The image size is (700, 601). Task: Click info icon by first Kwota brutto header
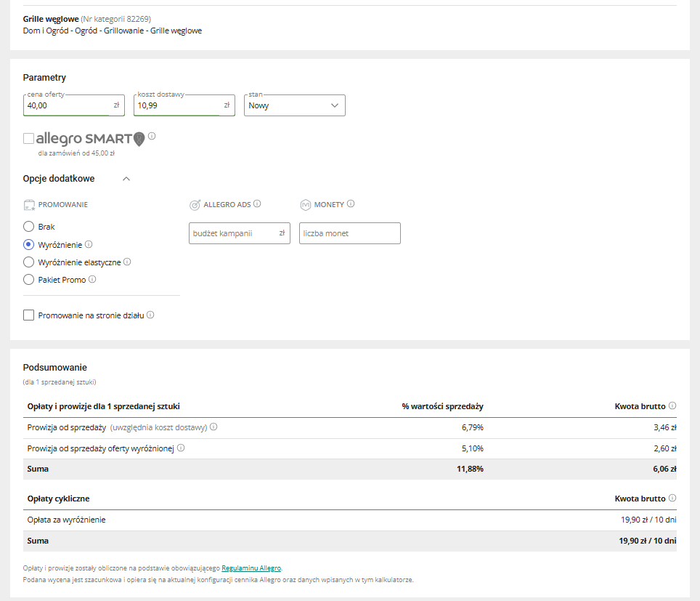click(672, 406)
